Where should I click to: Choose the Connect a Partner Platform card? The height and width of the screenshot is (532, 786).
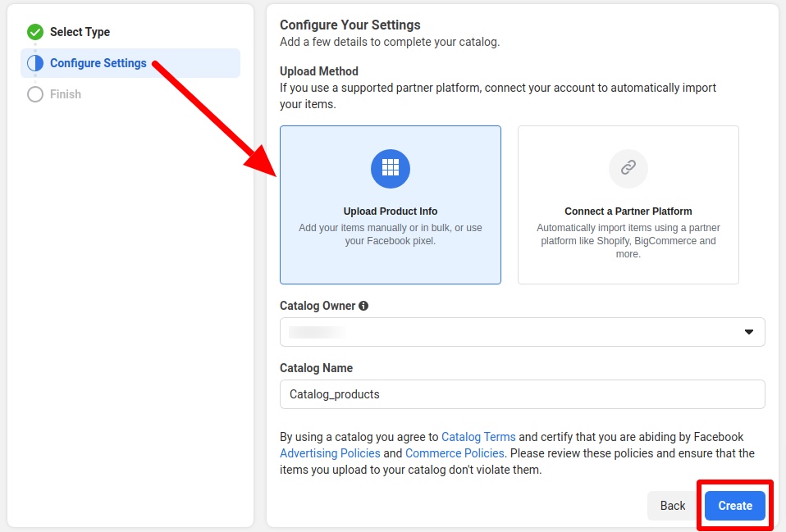pos(628,205)
